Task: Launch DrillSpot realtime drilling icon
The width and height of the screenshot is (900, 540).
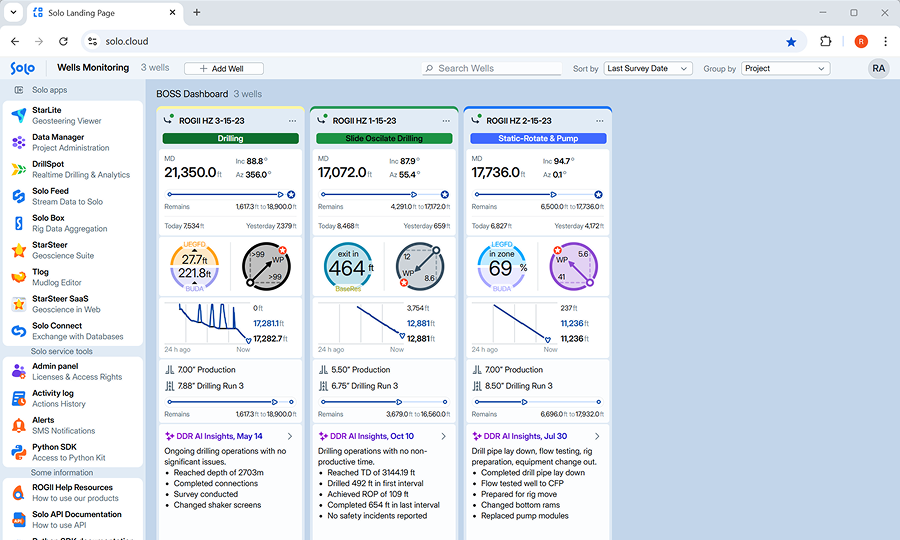Action: pos(19,169)
